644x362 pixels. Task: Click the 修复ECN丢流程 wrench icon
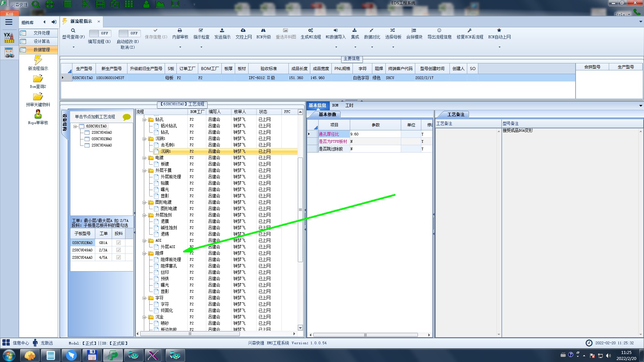[x=470, y=31]
